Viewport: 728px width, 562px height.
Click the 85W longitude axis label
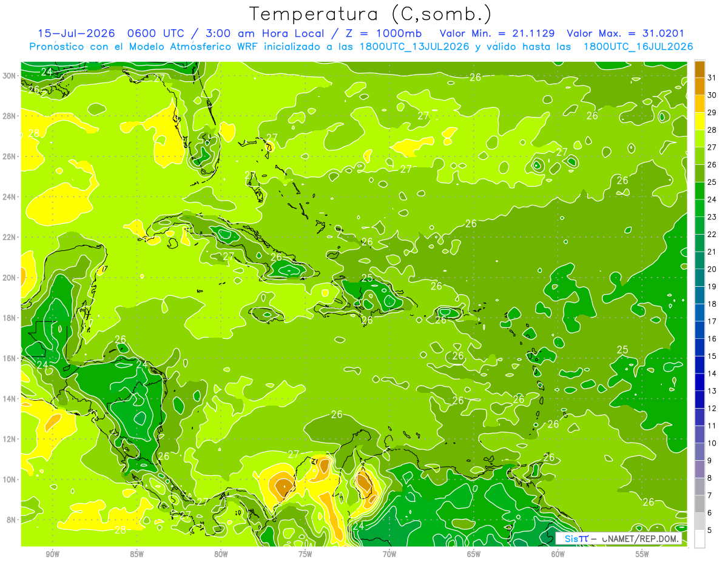(136, 554)
